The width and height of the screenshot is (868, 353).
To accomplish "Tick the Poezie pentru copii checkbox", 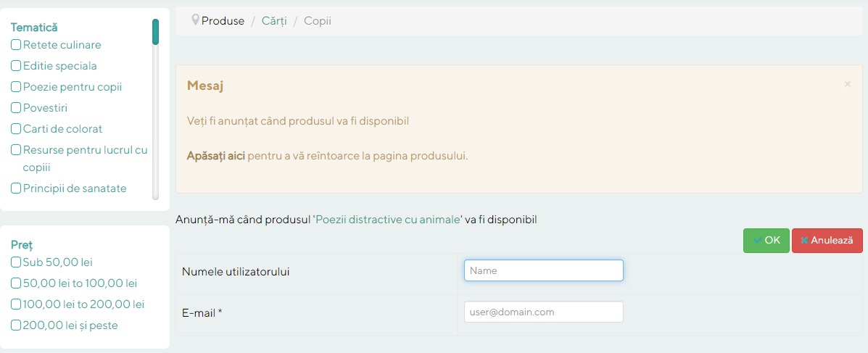I will click(x=16, y=87).
